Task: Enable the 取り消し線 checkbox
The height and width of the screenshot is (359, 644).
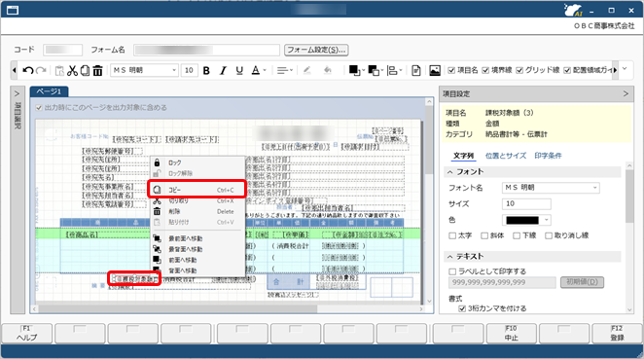Action: (x=549, y=235)
